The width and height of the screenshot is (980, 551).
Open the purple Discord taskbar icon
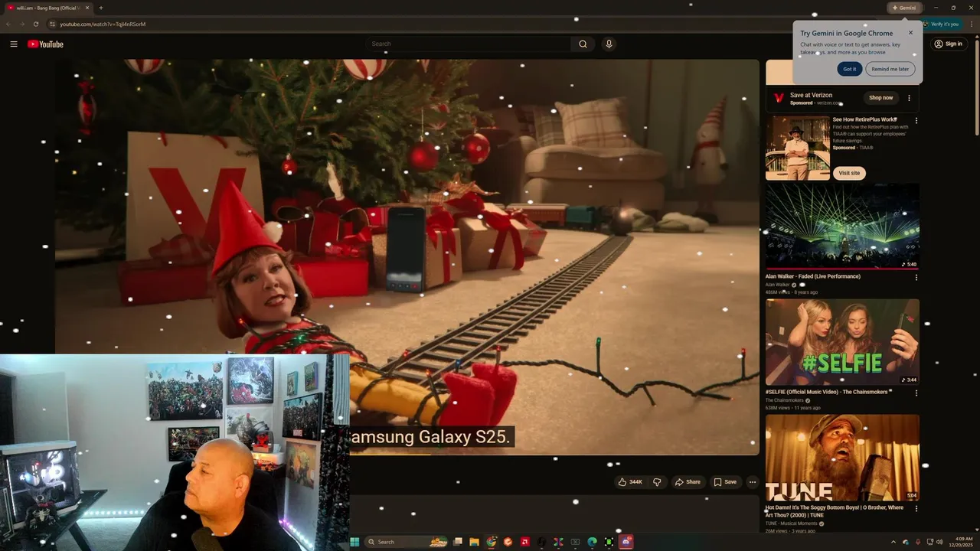[x=626, y=542]
